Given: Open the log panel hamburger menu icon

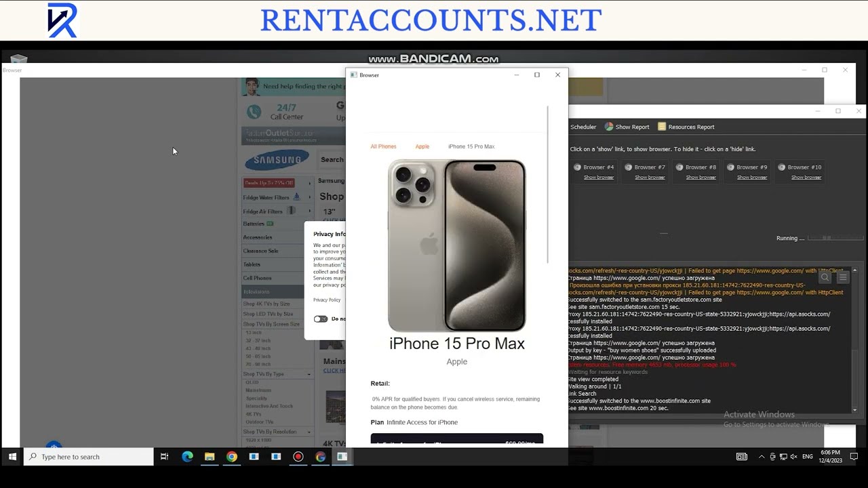Looking at the screenshot, I should coord(843,277).
